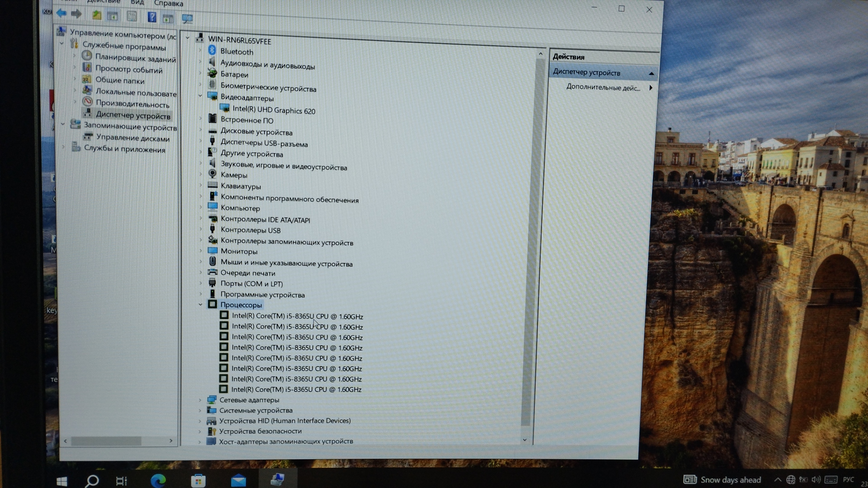Collapse the Процессоры tree node
The width and height of the screenshot is (868, 488).
pyautogui.click(x=200, y=305)
